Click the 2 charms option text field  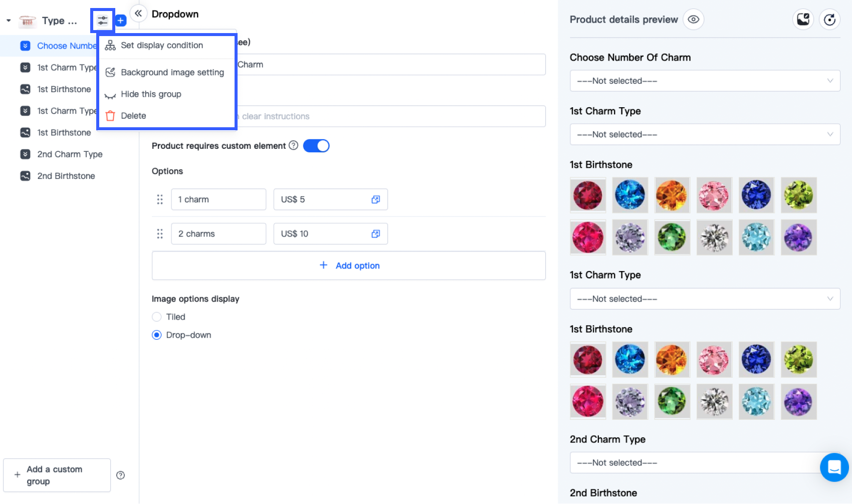pyautogui.click(x=219, y=233)
